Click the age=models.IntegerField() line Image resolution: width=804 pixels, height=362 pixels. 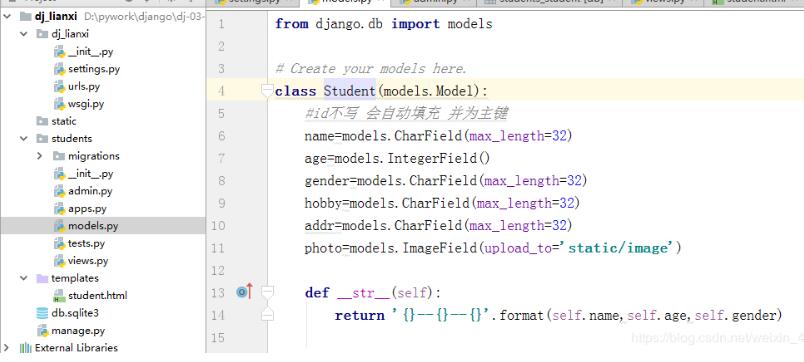(x=397, y=158)
